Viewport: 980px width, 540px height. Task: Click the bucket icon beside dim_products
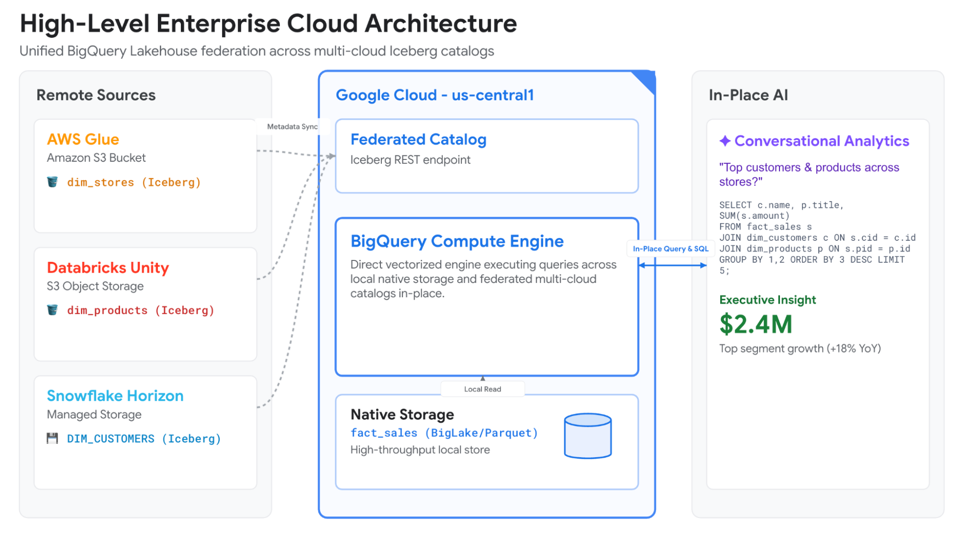52,310
